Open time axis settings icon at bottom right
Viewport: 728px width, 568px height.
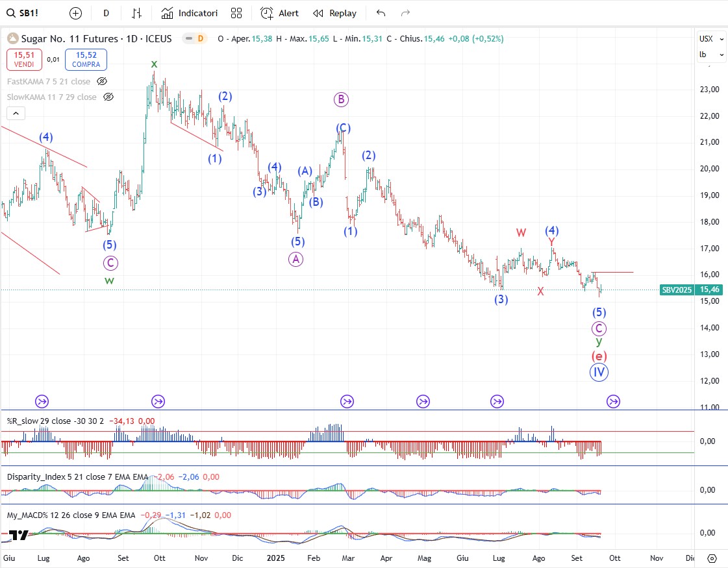712,558
